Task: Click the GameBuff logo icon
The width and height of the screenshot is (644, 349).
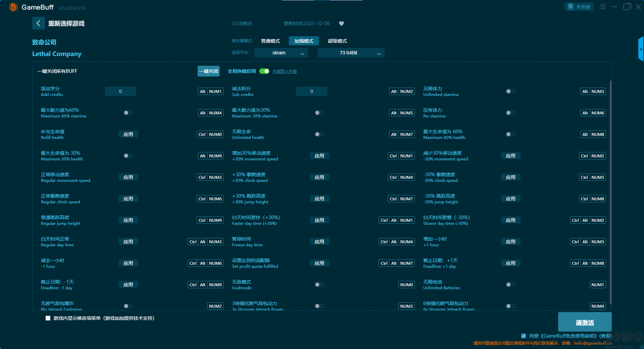Action: tap(13, 7)
